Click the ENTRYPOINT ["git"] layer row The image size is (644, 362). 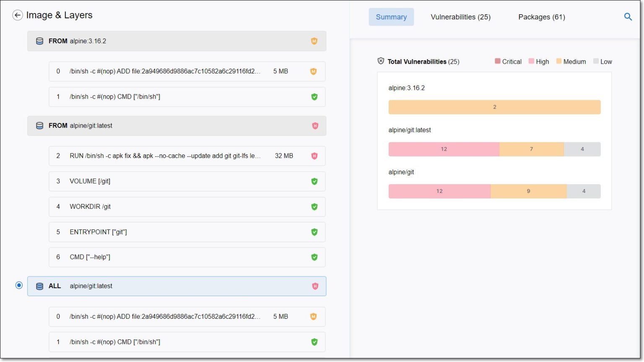tap(168, 232)
